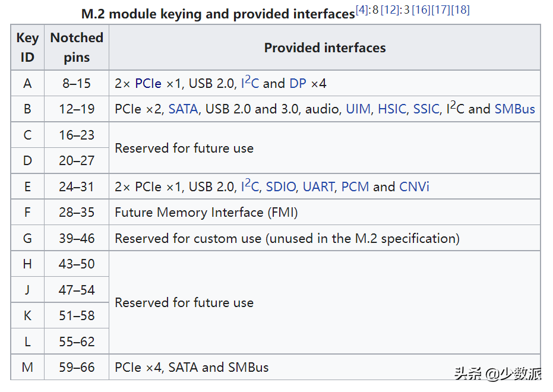Open the SSIC link
553x392 pixels.
pos(426,109)
